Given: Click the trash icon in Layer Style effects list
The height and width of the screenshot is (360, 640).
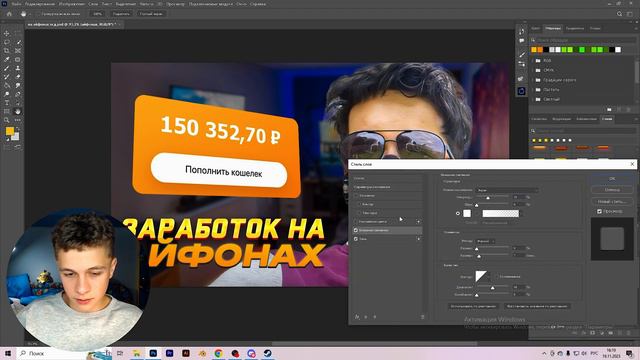Looking at the screenshot, I should (422, 317).
